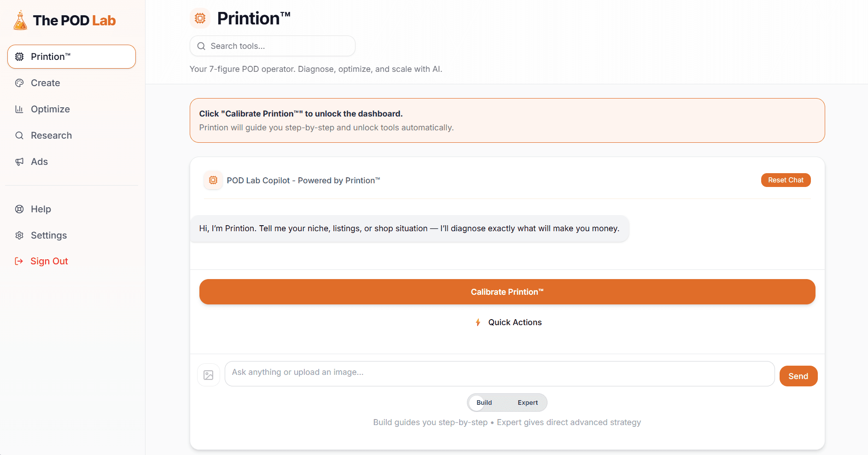Select the Build mode tab

(x=484, y=402)
